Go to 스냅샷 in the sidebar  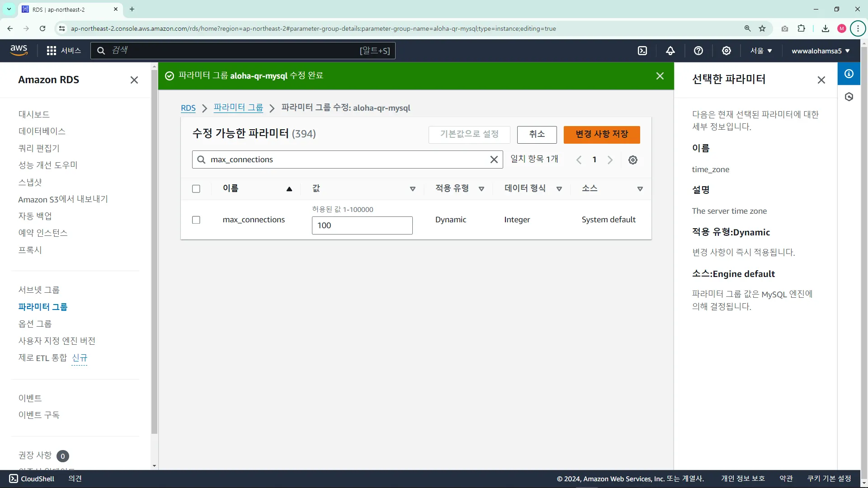click(30, 182)
